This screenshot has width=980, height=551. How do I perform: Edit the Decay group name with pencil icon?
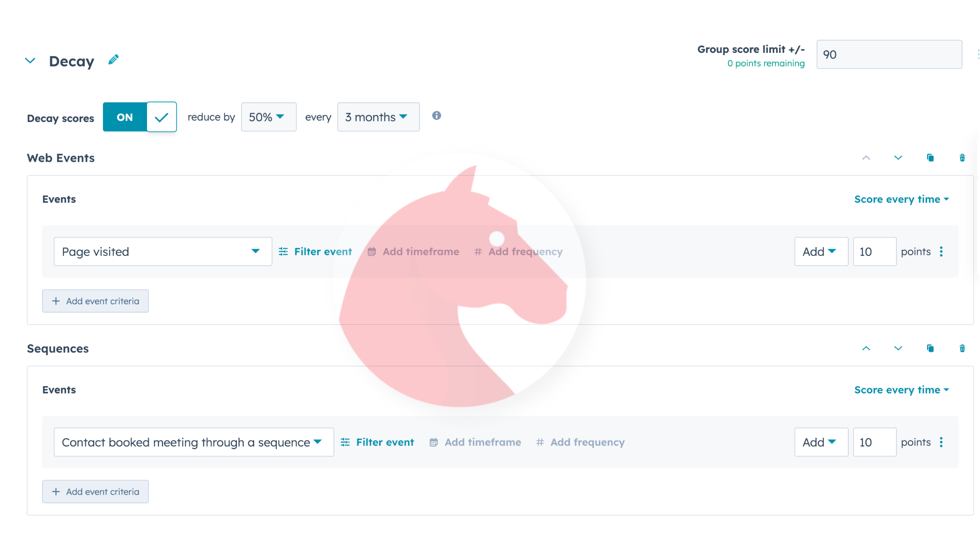(x=113, y=60)
